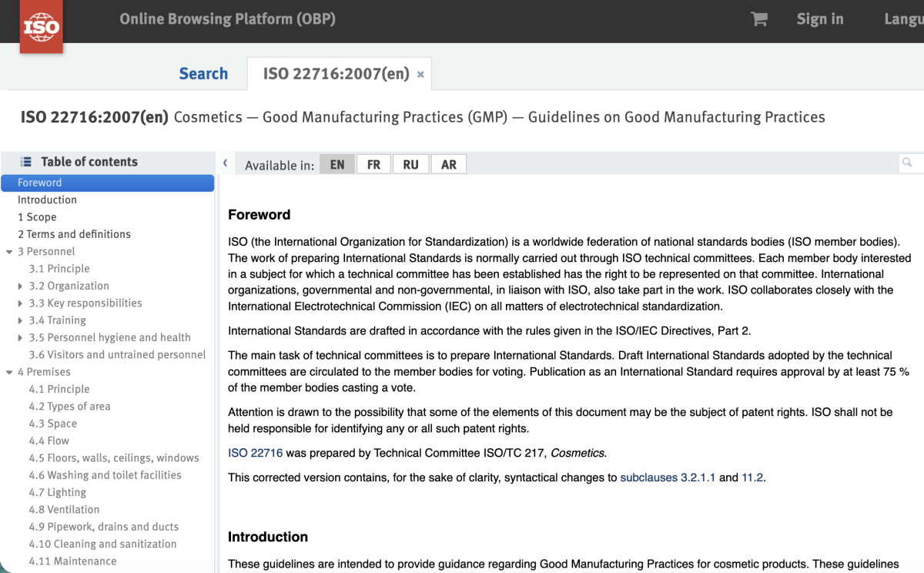Open 4.4 Flow in contents
This screenshot has height=573, width=924.
click(x=49, y=441)
